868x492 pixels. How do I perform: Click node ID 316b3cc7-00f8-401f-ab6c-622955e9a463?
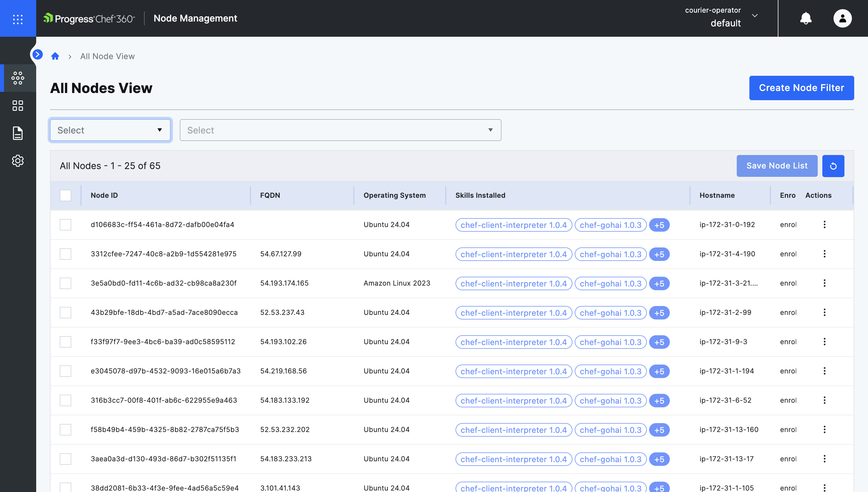pos(164,400)
